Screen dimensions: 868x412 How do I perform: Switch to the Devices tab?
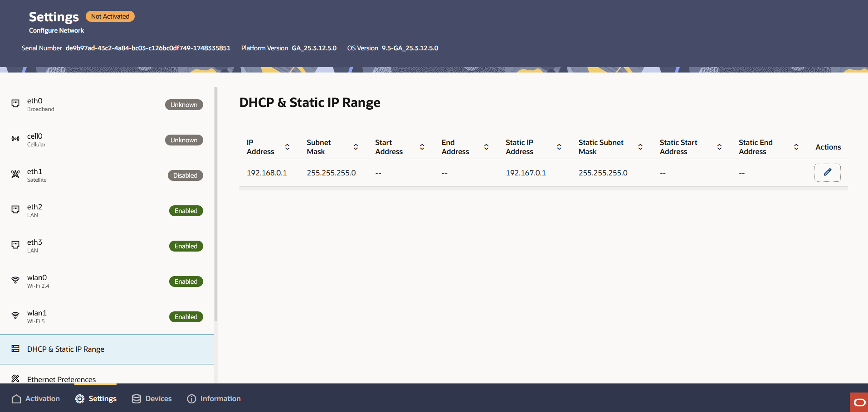pyautogui.click(x=151, y=399)
